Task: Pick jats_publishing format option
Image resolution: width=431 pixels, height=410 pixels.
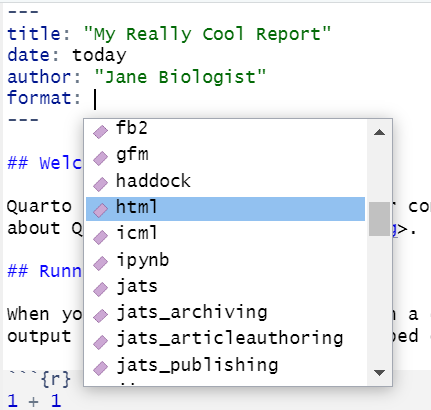Action: point(225,365)
